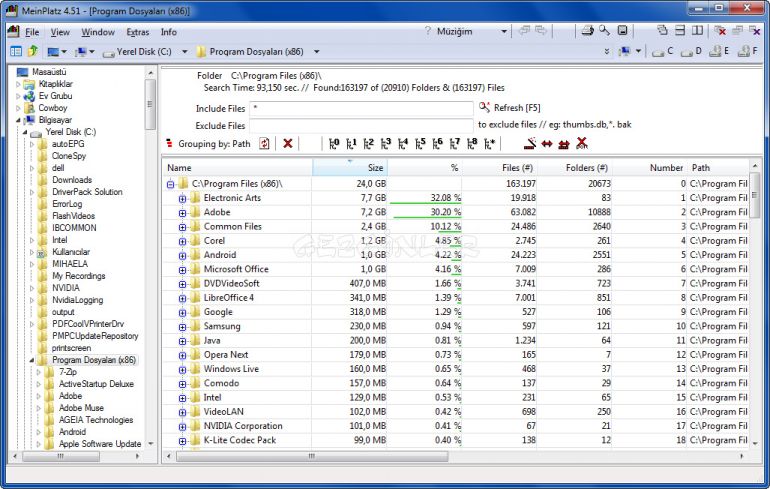
Task: Open the desktop monitor icon dropdown
Action: (x=64, y=52)
